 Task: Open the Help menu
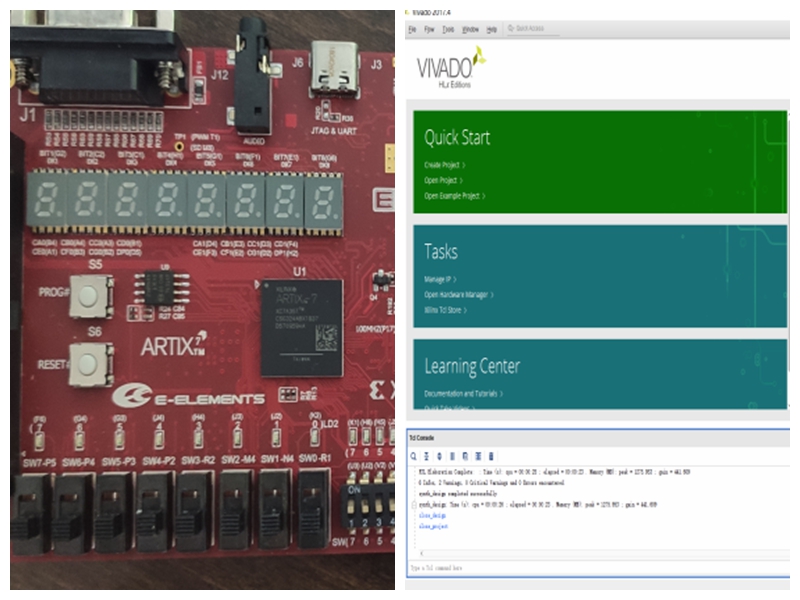(491, 30)
